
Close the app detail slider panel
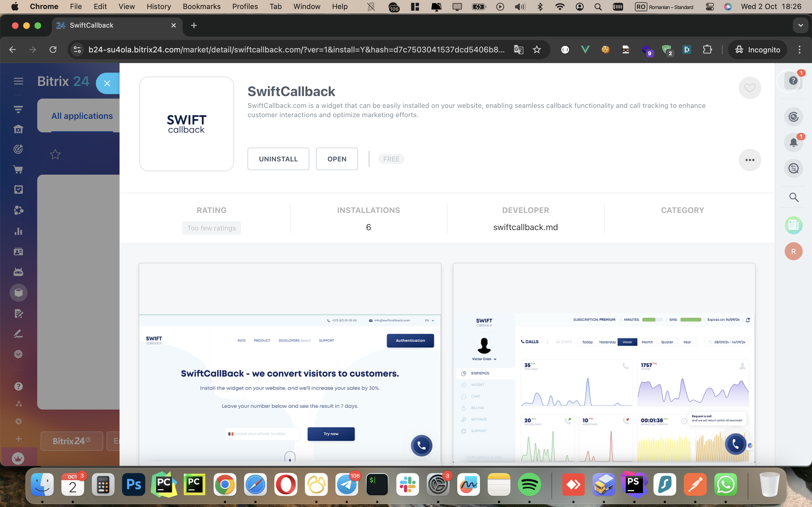pyautogui.click(x=107, y=83)
